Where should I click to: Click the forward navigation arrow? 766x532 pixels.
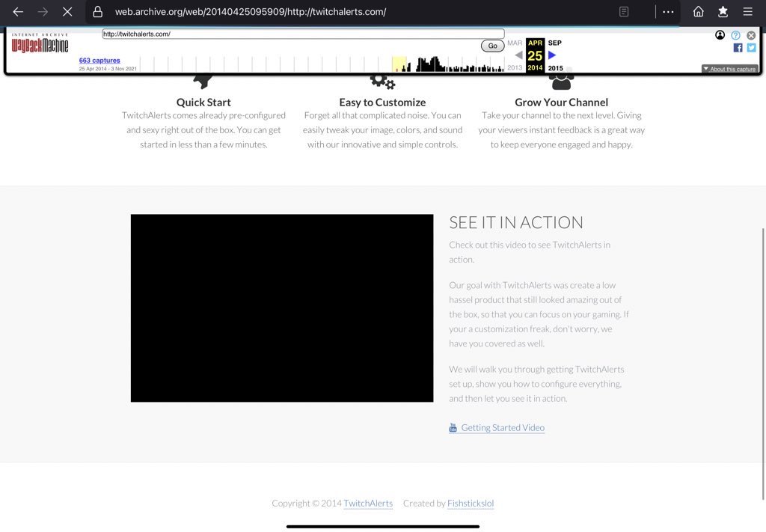[43, 12]
